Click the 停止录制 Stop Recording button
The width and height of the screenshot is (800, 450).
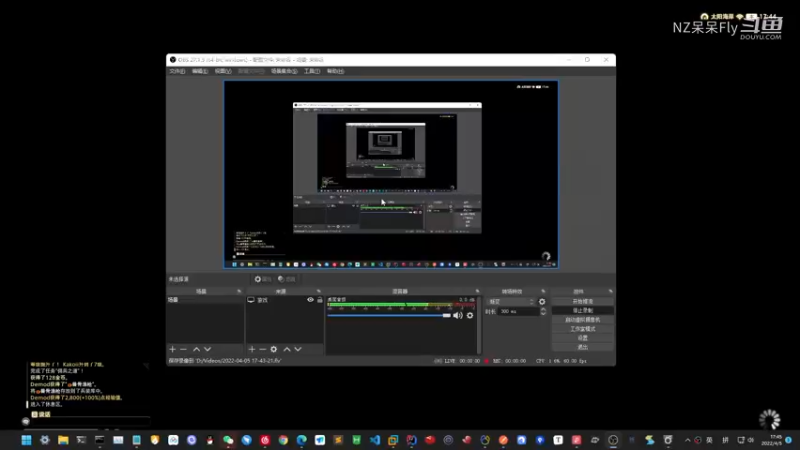coord(583,311)
